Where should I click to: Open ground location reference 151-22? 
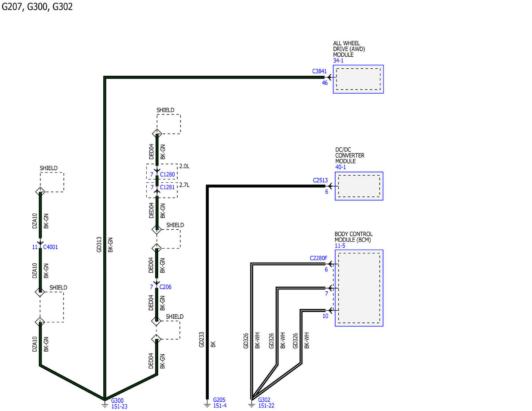pos(266,405)
